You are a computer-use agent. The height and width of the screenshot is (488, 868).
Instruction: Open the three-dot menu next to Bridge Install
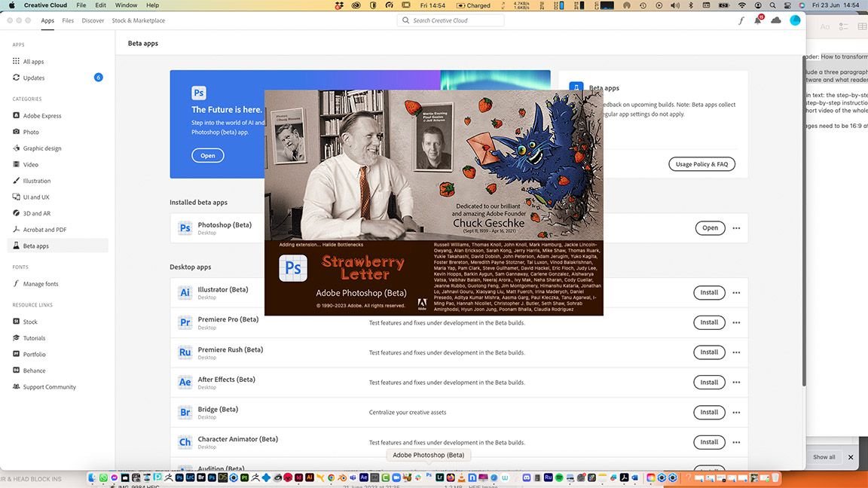[736, 412]
